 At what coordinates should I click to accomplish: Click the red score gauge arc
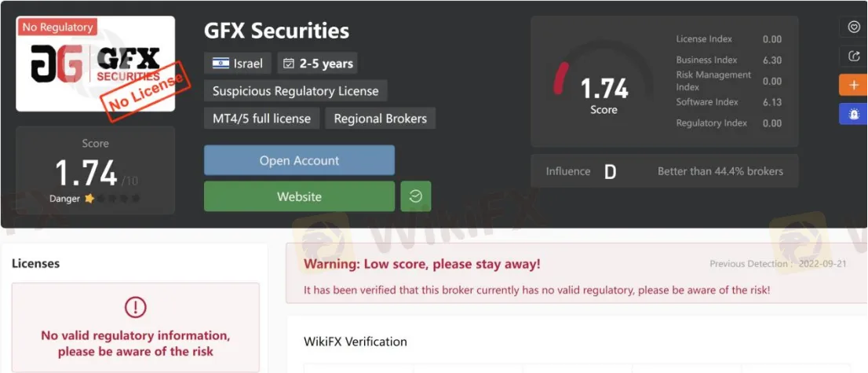point(561,79)
